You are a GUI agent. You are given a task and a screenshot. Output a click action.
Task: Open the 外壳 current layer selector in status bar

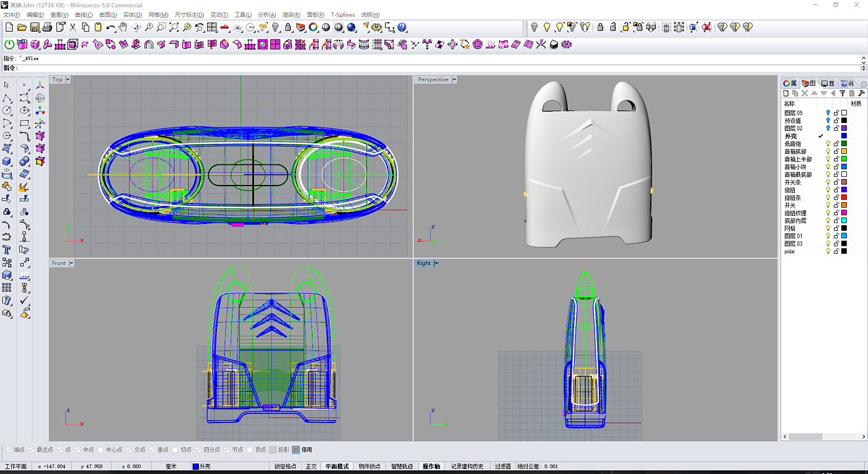[x=229, y=467]
